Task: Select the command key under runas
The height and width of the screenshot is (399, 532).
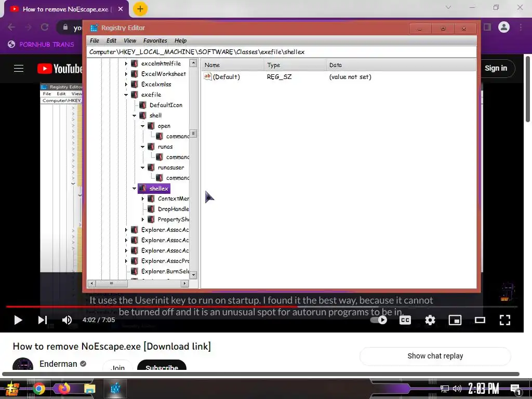Action: point(178,157)
